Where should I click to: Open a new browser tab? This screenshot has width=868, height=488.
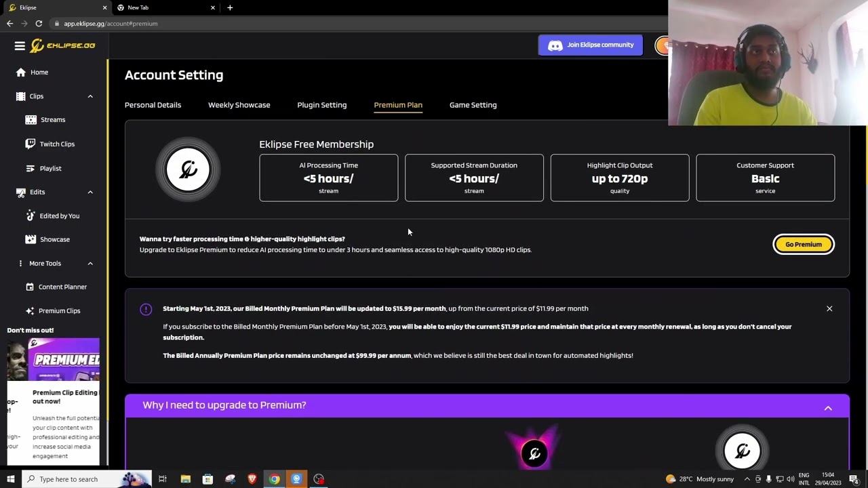tap(230, 7)
